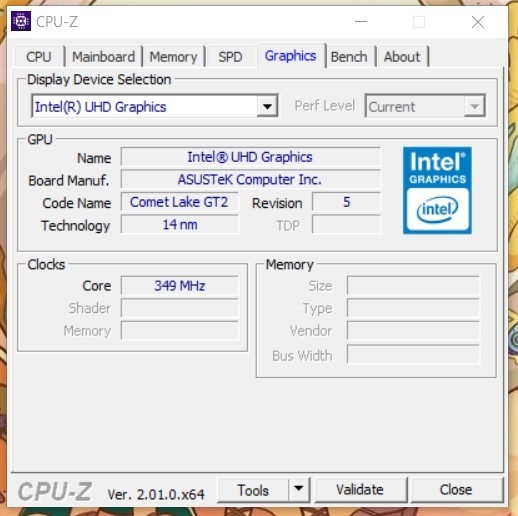Screen dimensions: 518x516
Task: Click the 349 MHz core clock value
Action: coord(180,286)
